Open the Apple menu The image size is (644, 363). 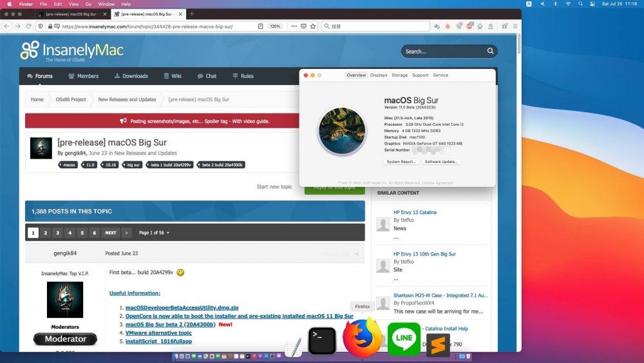point(9,4)
